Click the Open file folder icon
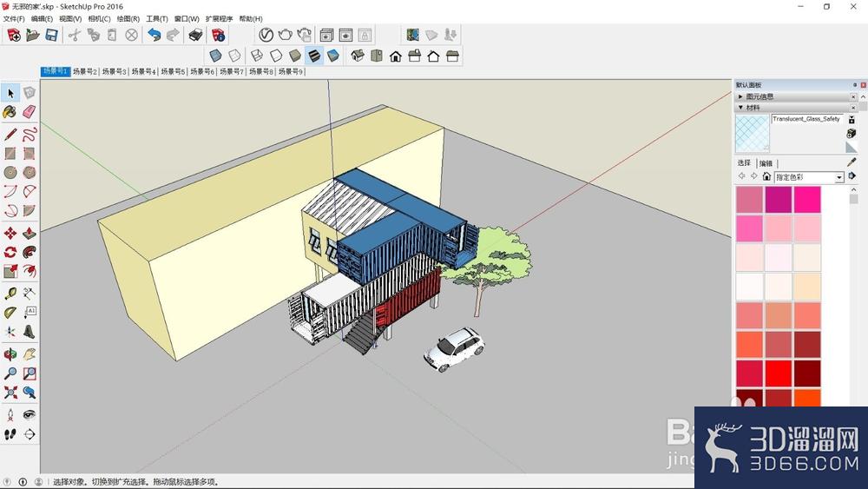The height and width of the screenshot is (489, 868). coord(33,36)
